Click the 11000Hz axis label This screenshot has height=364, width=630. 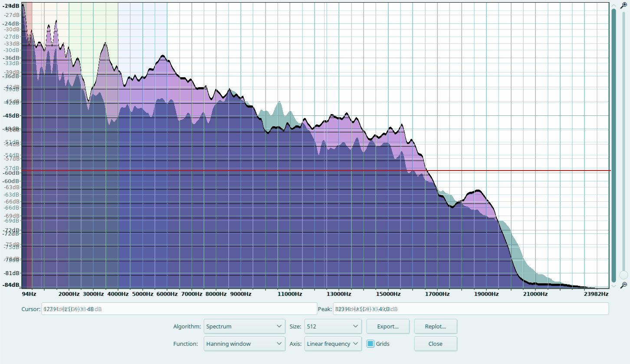pos(290,294)
